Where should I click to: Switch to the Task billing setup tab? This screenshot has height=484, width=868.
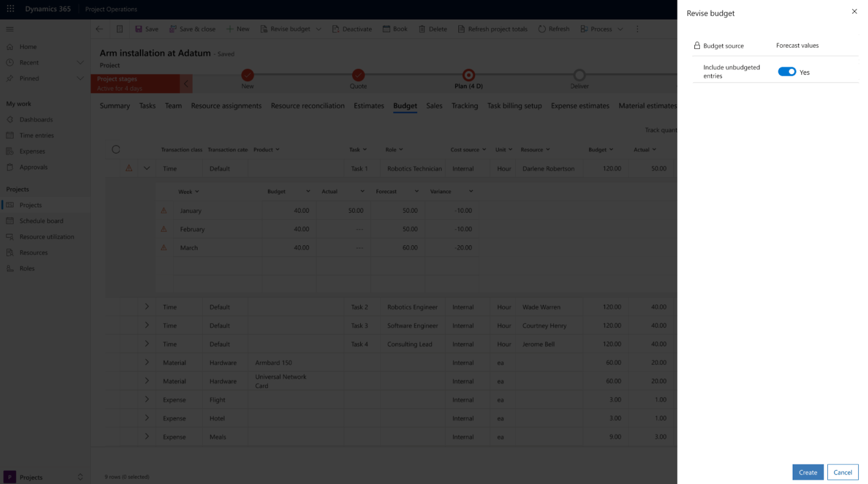pos(514,106)
